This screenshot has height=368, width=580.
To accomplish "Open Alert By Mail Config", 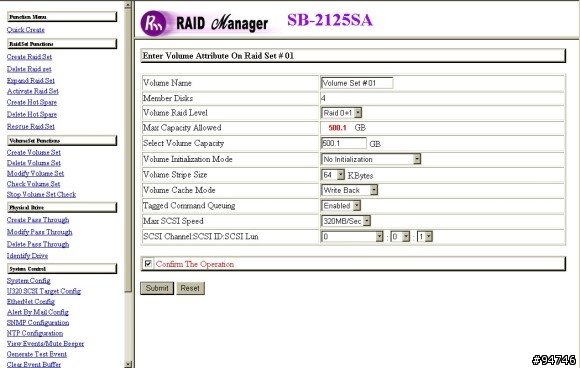I will 38,312.
